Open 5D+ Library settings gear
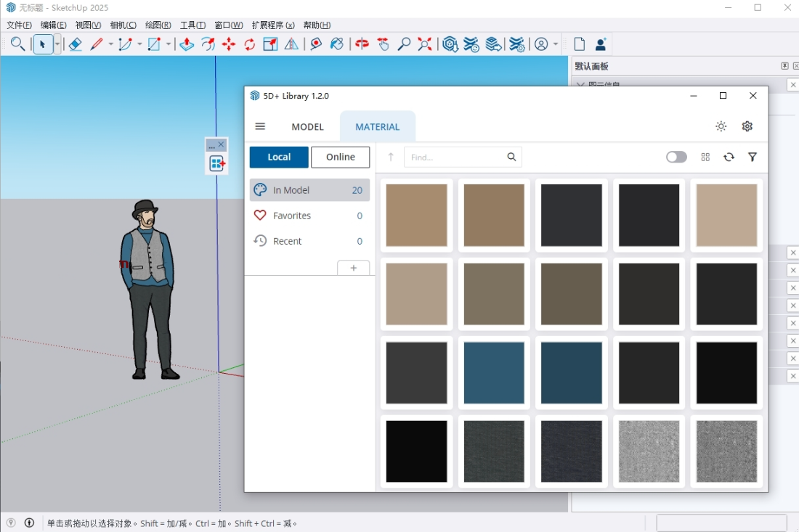This screenshot has width=799, height=532. 747,126
